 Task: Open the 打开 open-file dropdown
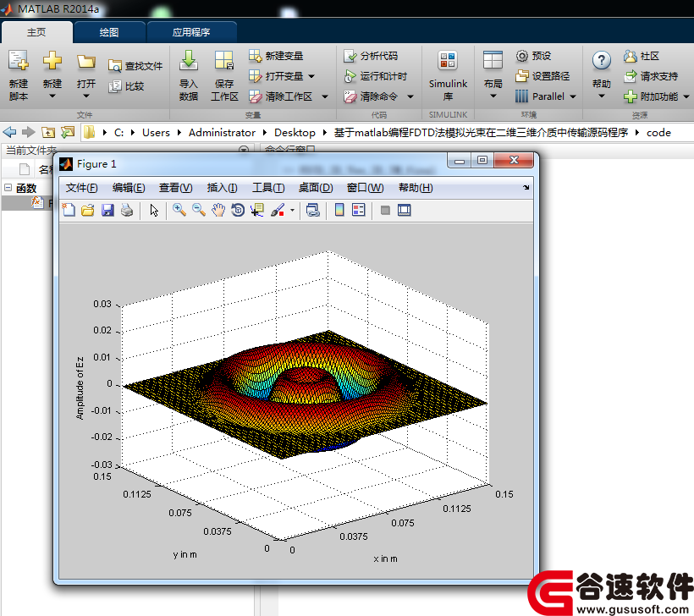[86, 96]
